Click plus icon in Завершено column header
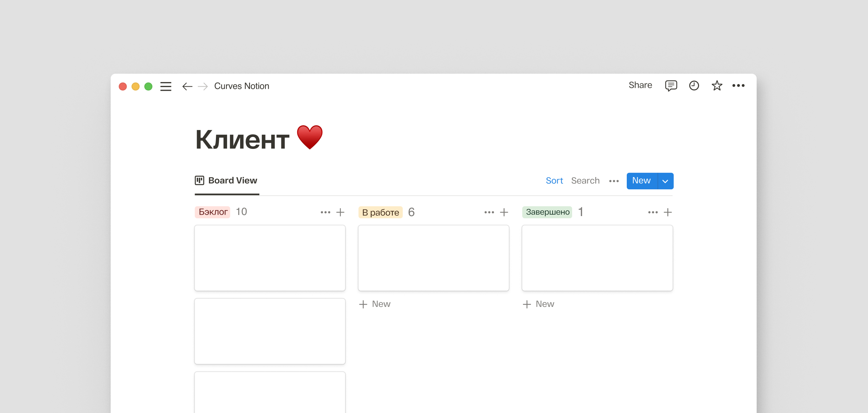The height and width of the screenshot is (413, 868). point(668,212)
